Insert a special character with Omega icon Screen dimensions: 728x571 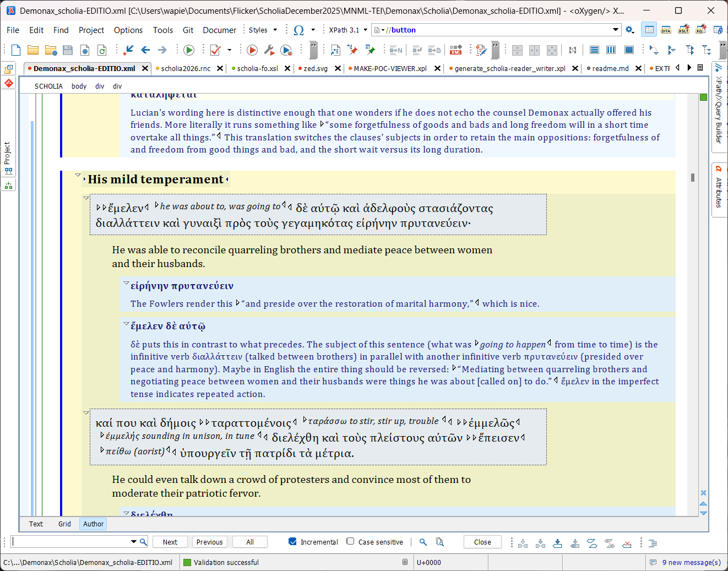(x=298, y=30)
